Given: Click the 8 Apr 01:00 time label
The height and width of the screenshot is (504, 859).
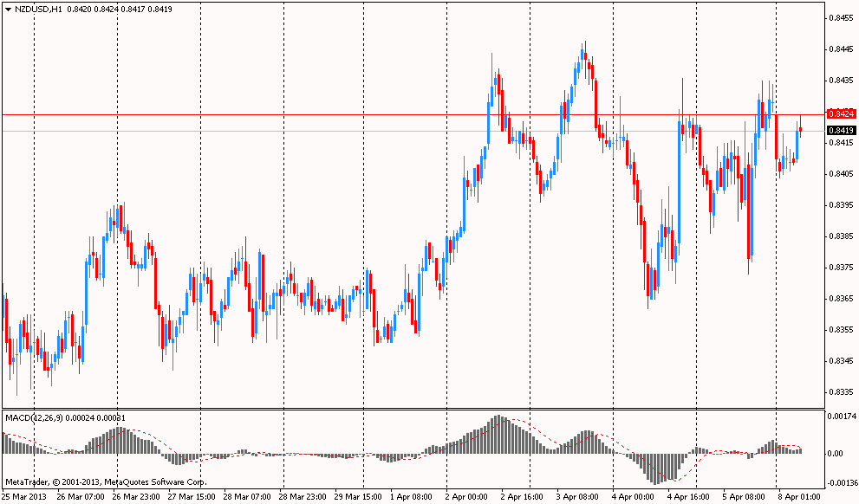Looking at the screenshot, I should [800, 497].
